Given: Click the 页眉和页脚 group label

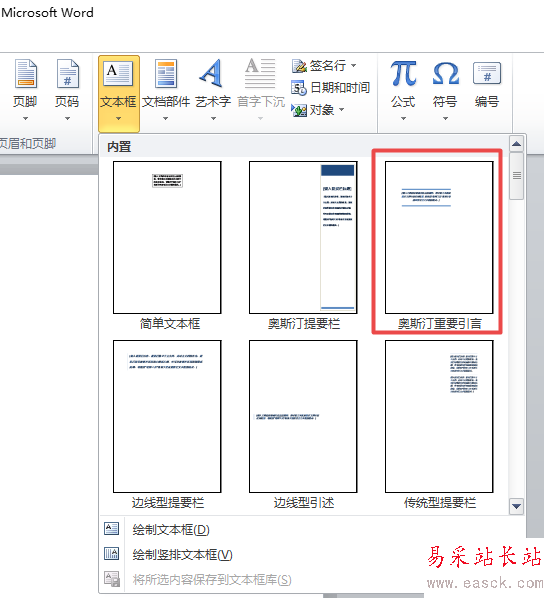Looking at the screenshot, I should (x=27, y=143).
